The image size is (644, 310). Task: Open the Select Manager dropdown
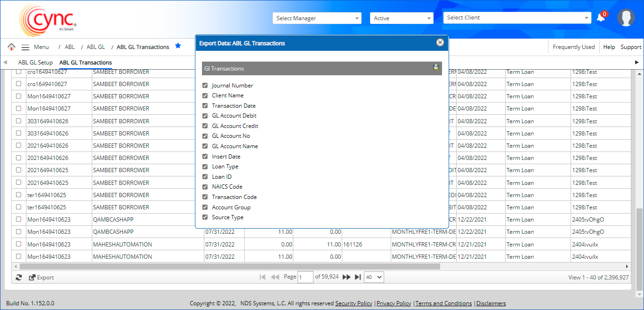[x=317, y=18]
